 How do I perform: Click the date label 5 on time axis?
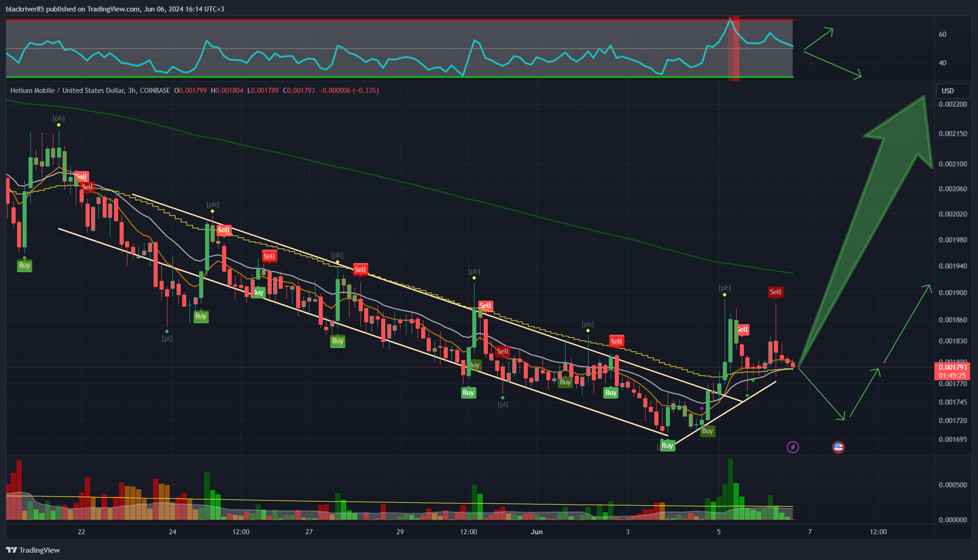(x=719, y=532)
